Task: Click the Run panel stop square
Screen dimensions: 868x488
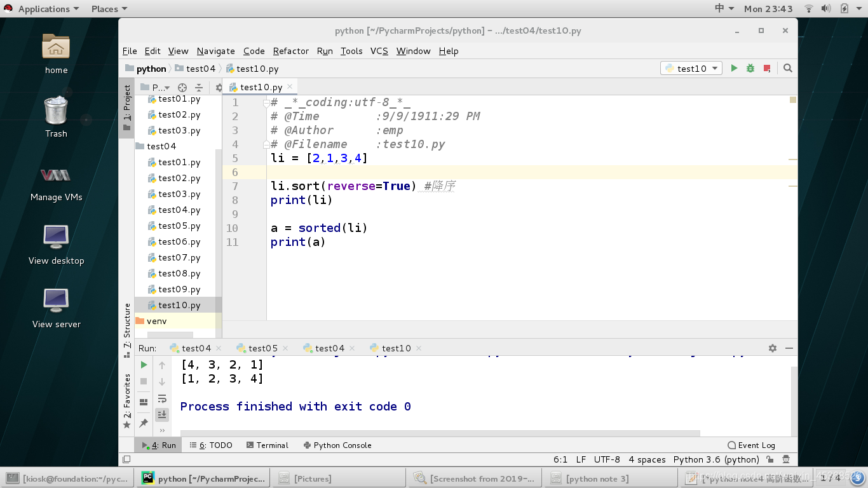Action: tap(144, 381)
